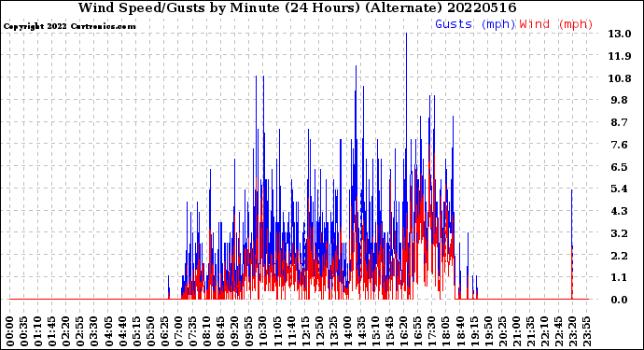
Task: Click the 19:15 time label
Action: click(x=474, y=331)
